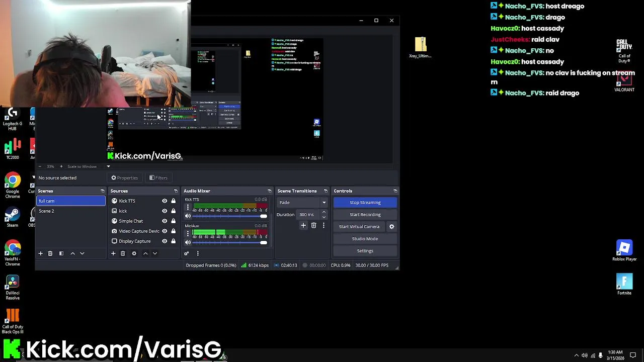Show hidden tray icons chevron

point(577,355)
